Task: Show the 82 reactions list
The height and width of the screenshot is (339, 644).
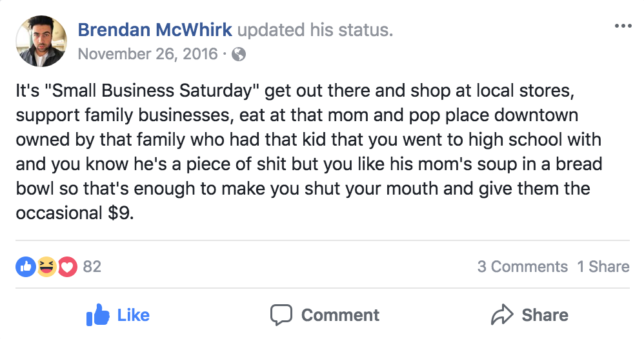Action: [92, 267]
